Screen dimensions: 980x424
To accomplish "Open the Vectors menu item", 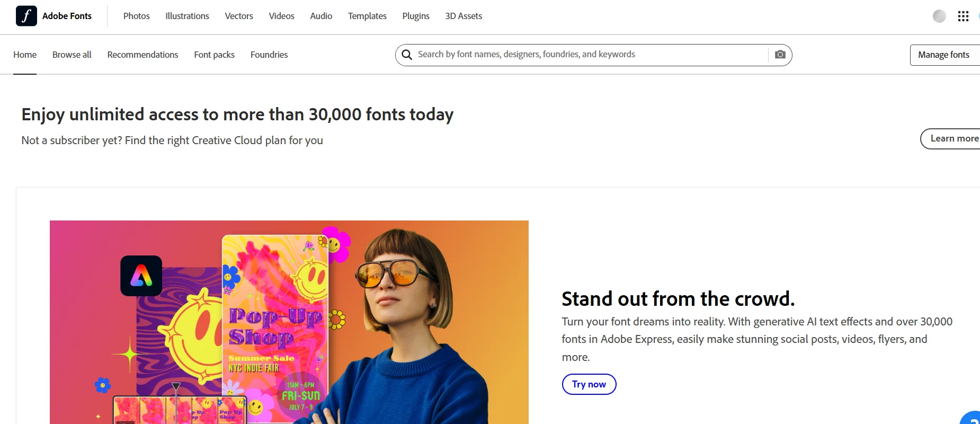I will click(239, 16).
